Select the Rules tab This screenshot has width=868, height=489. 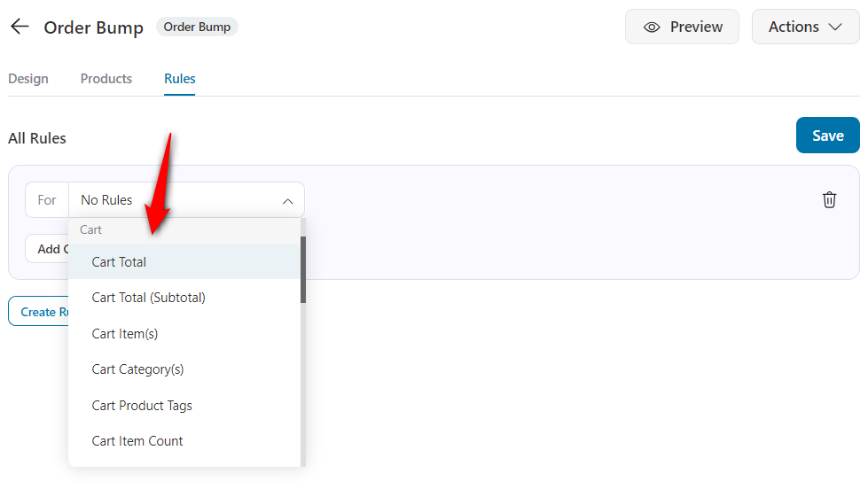pos(179,79)
